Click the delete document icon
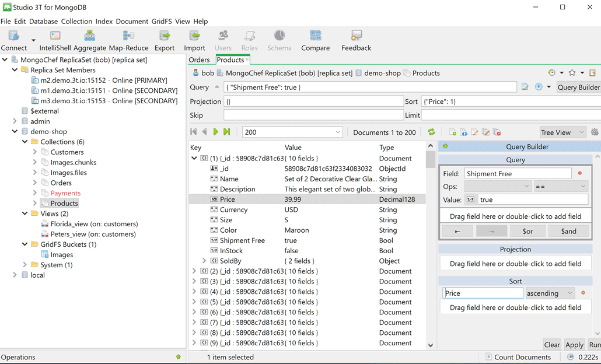Image resolution: width=601 pixels, height=364 pixels. click(x=497, y=132)
